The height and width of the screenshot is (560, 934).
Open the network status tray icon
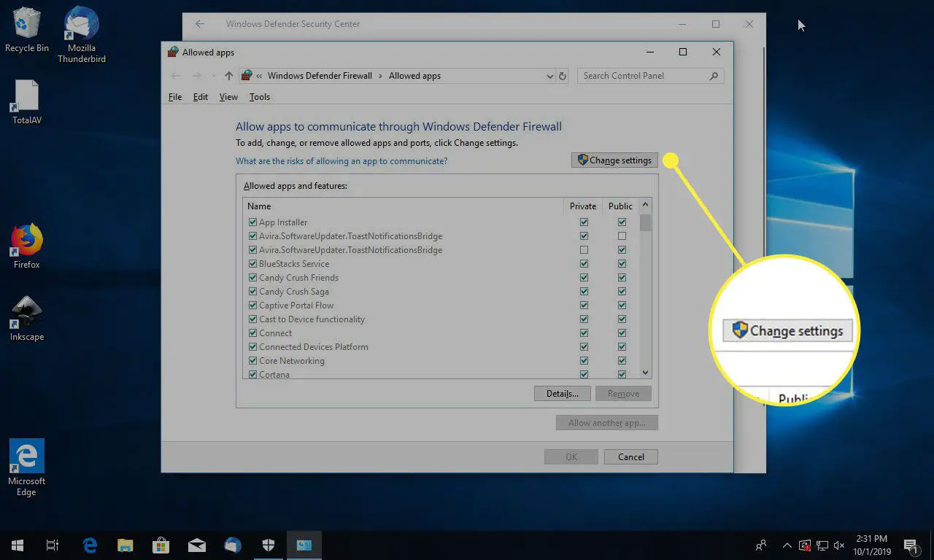(822, 545)
